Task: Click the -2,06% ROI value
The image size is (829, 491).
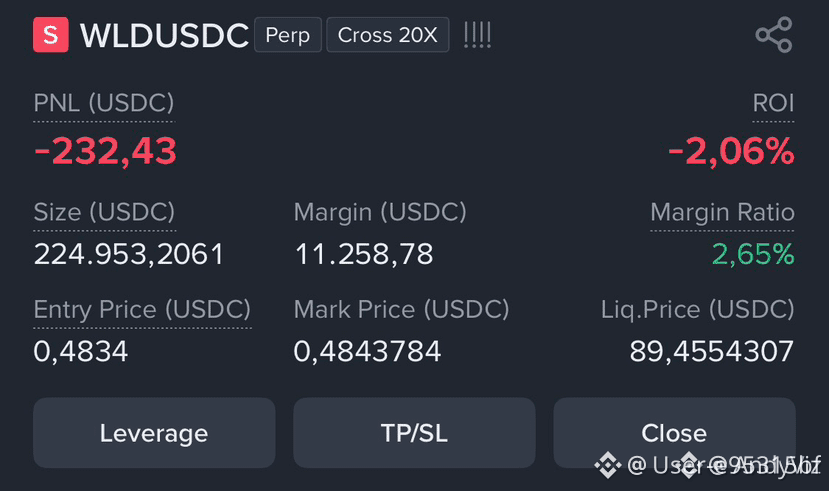Action: coord(731,151)
